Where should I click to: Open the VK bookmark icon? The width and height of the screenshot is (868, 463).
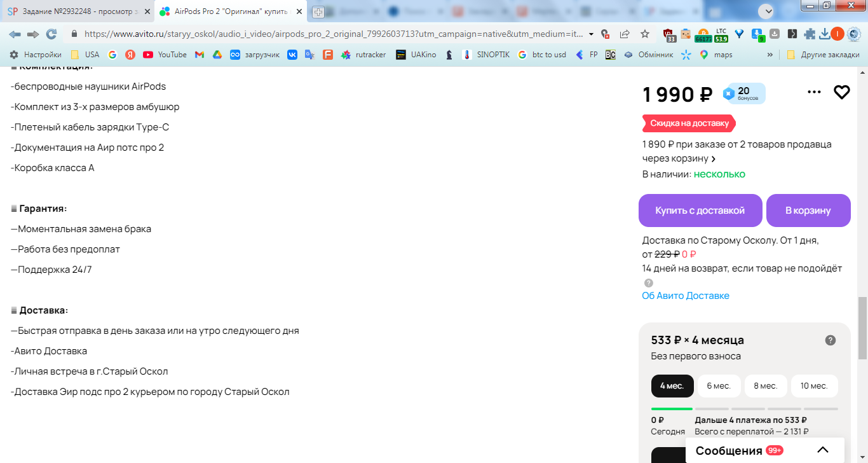pyautogui.click(x=292, y=55)
